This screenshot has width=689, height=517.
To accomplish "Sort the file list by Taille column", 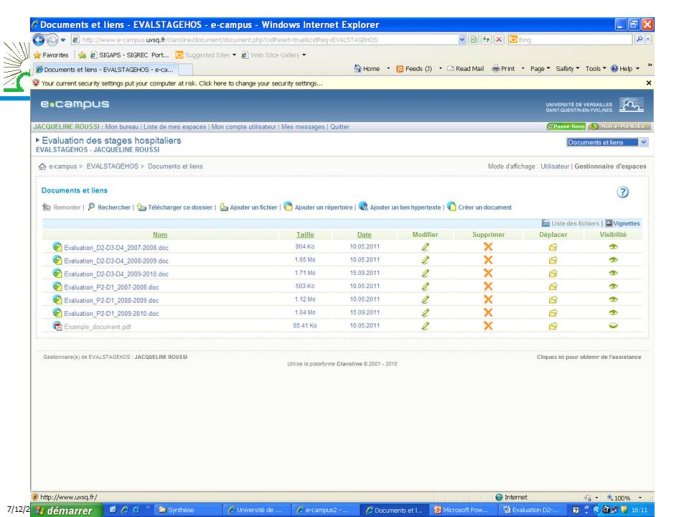I will [x=305, y=235].
